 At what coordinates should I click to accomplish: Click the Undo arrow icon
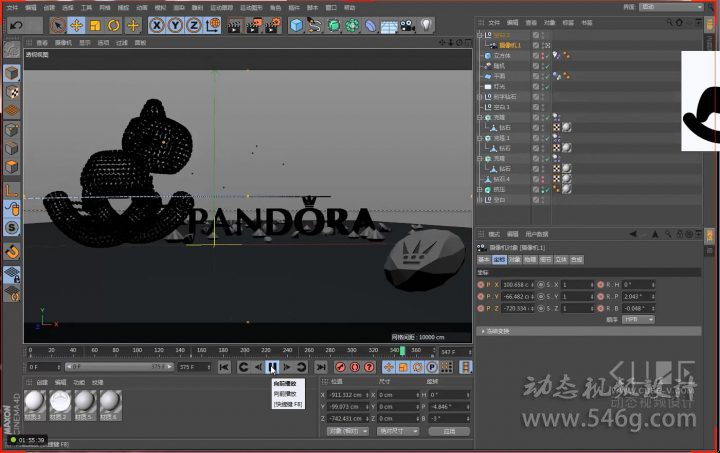pyautogui.click(x=17, y=25)
